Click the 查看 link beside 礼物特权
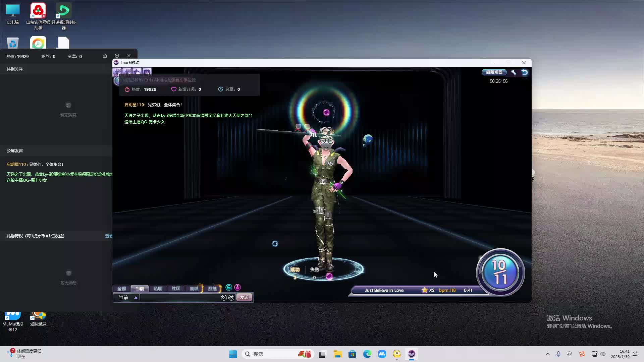Image resolution: width=644 pixels, height=362 pixels. [x=109, y=236]
